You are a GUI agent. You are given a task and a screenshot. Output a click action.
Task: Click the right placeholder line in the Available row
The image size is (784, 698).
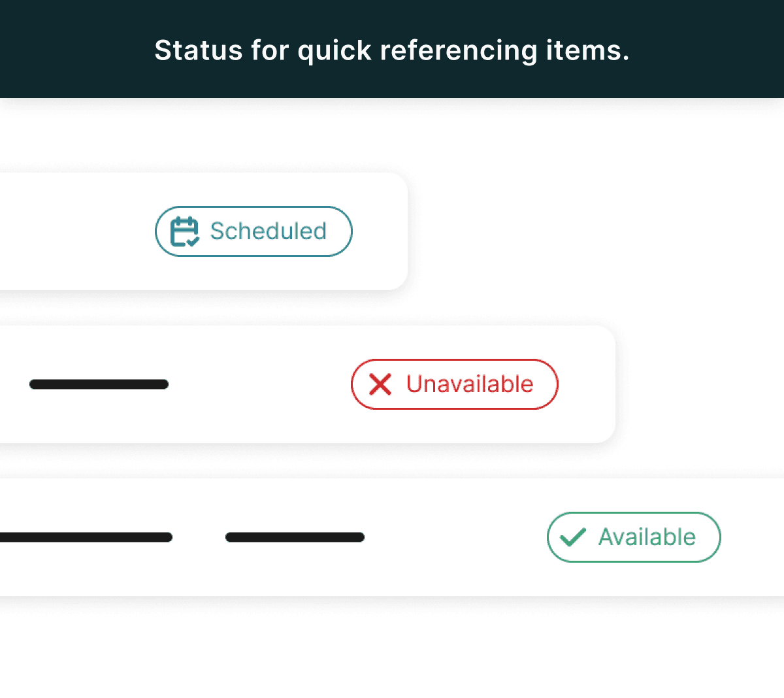[295, 537]
